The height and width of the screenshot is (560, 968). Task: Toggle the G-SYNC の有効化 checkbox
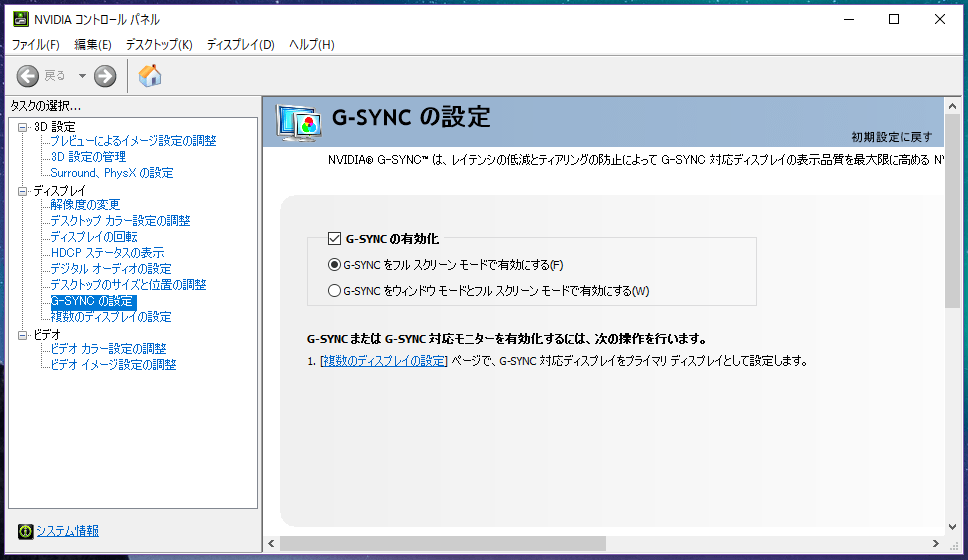click(334, 238)
